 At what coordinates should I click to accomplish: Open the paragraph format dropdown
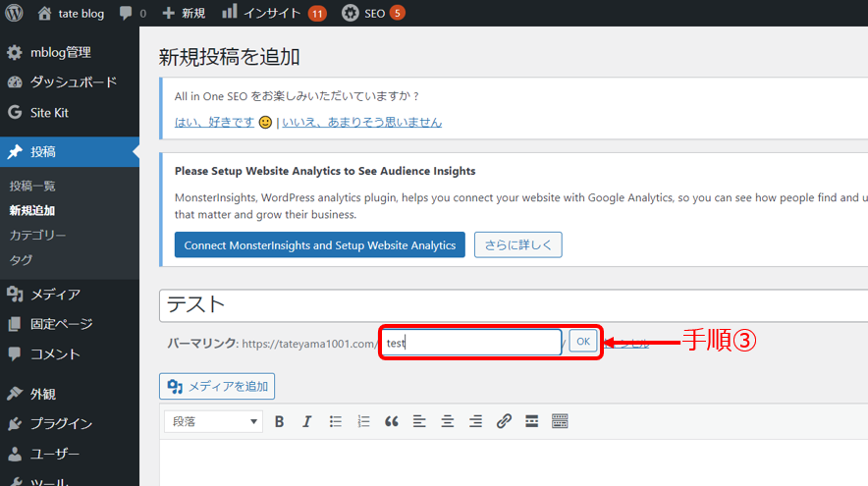pos(212,421)
